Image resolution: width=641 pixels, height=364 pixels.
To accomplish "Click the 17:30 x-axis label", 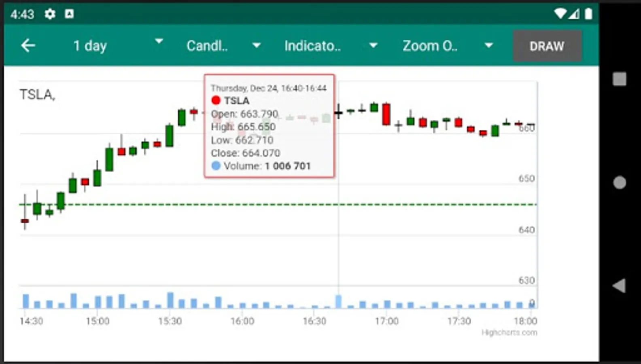I will tap(459, 321).
